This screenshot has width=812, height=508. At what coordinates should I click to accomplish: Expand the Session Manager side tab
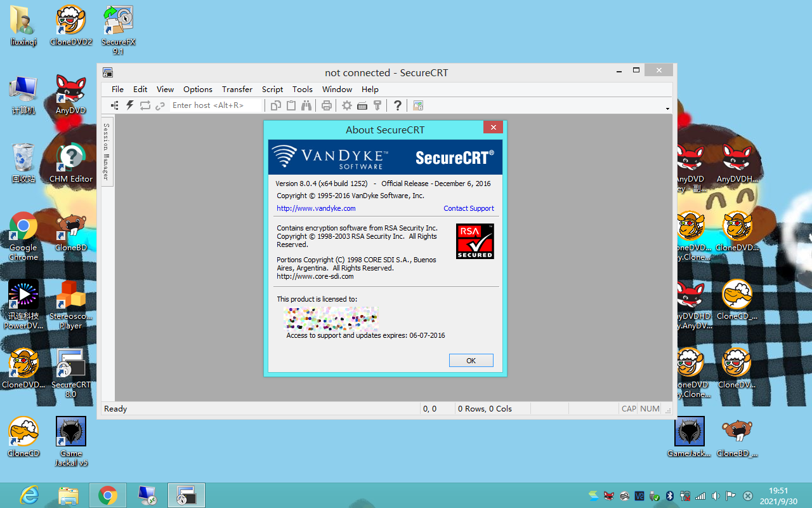[x=107, y=152]
